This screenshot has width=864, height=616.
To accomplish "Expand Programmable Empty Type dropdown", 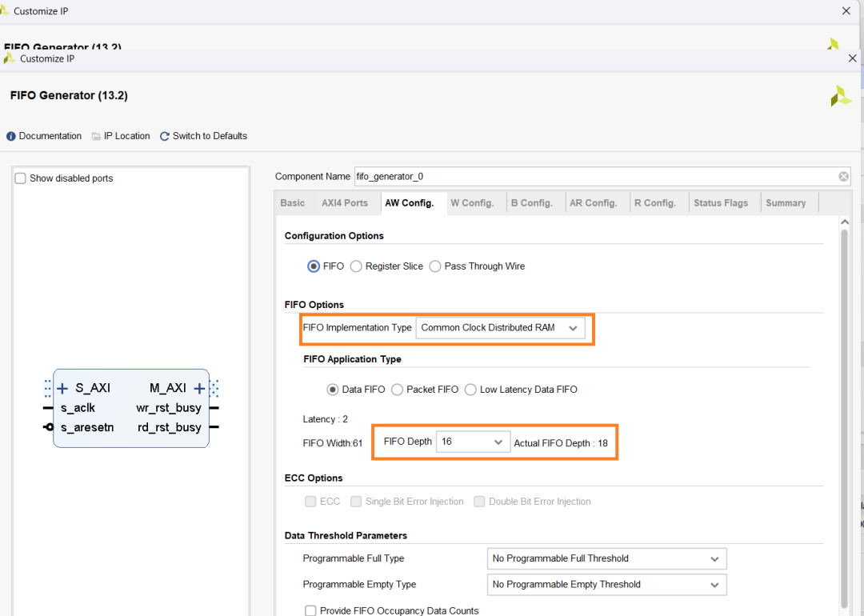I will click(x=606, y=585).
